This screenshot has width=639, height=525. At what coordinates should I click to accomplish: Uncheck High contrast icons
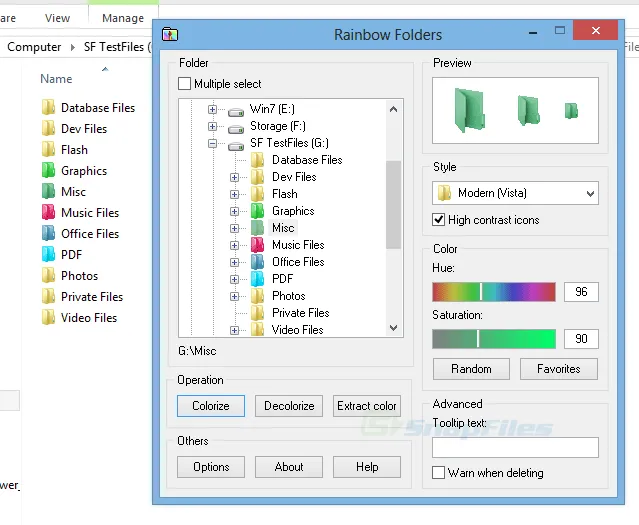(x=438, y=220)
